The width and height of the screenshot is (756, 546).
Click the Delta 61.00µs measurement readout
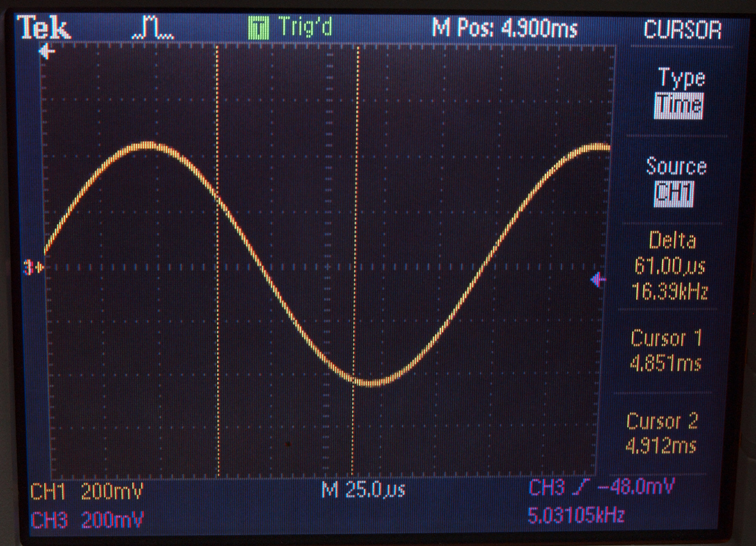pos(671,265)
